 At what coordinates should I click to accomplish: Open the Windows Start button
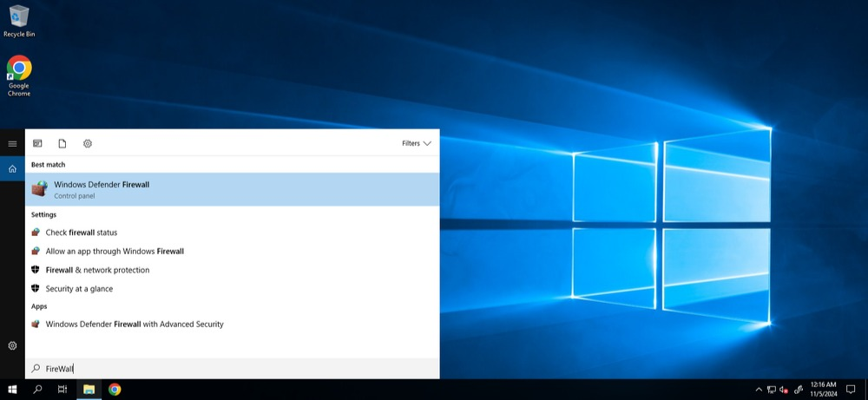pyautogui.click(x=12, y=390)
